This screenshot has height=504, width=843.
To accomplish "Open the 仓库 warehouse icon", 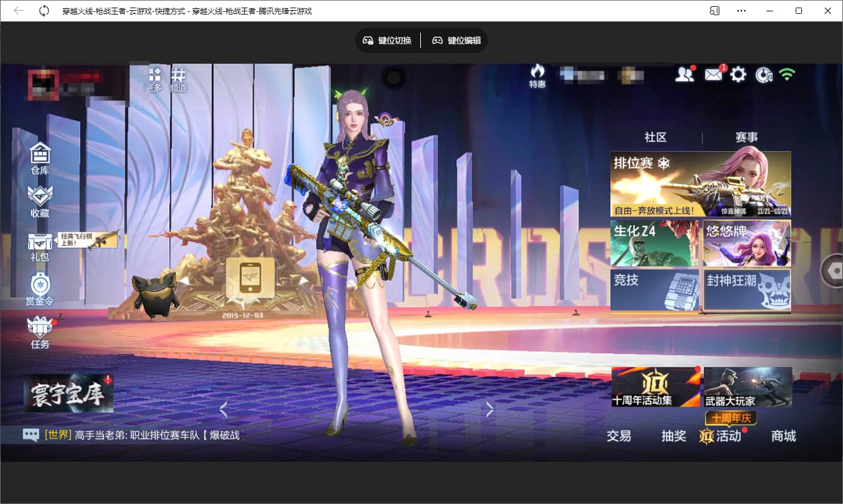I will 40,158.
